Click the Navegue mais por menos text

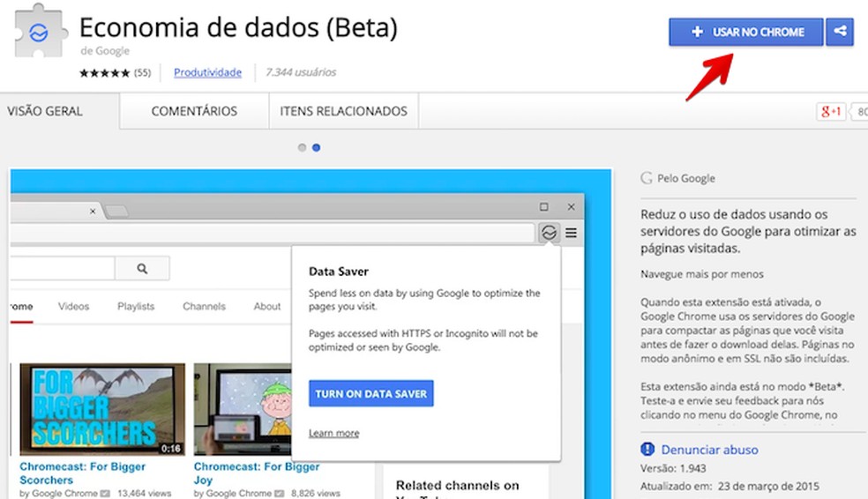(702, 274)
